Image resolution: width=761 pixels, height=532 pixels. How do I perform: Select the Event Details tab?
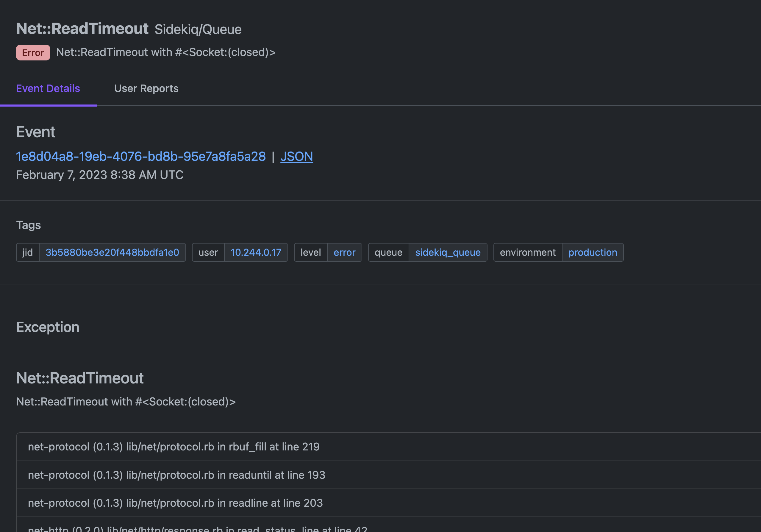[49, 88]
